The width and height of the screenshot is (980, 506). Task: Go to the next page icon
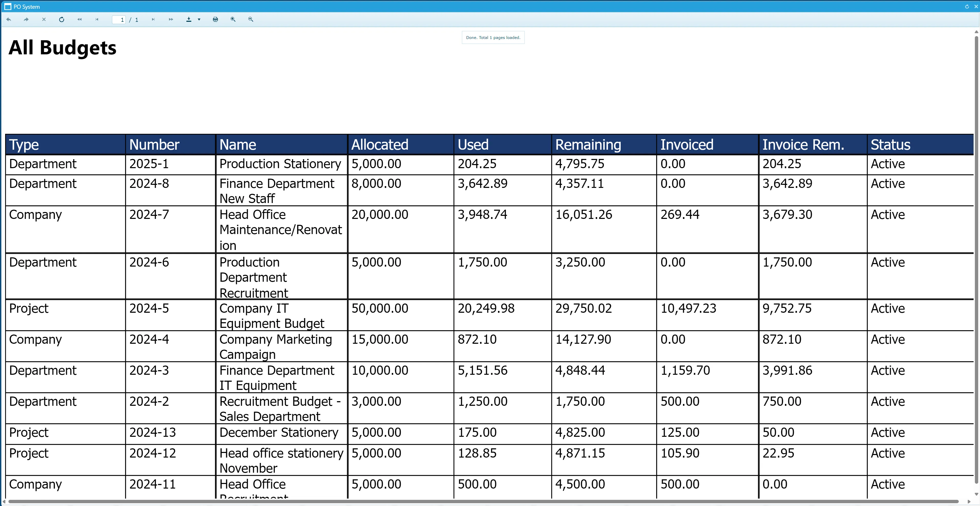click(x=153, y=19)
